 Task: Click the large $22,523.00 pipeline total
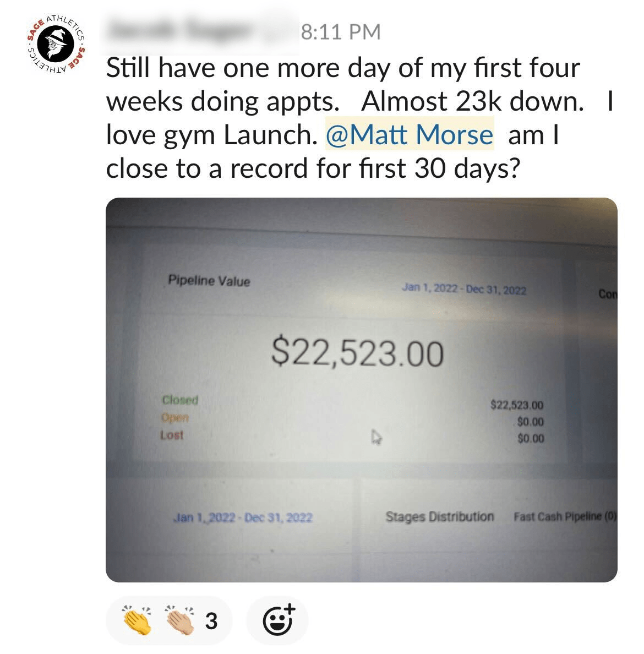point(357,352)
